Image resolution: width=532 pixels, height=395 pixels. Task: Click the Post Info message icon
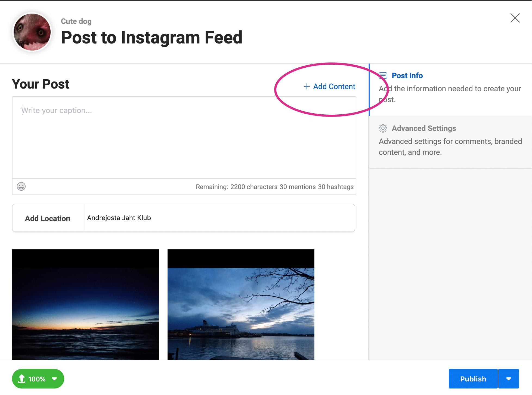pos(383,76)
